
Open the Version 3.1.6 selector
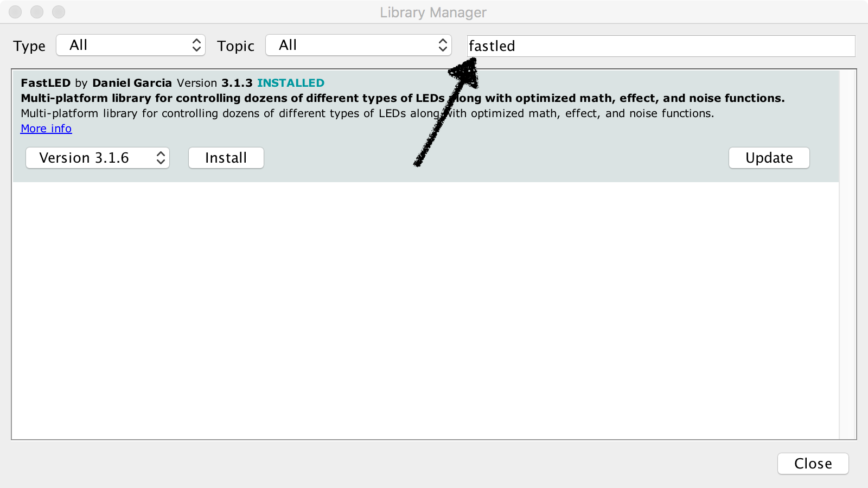click(98, 158)
